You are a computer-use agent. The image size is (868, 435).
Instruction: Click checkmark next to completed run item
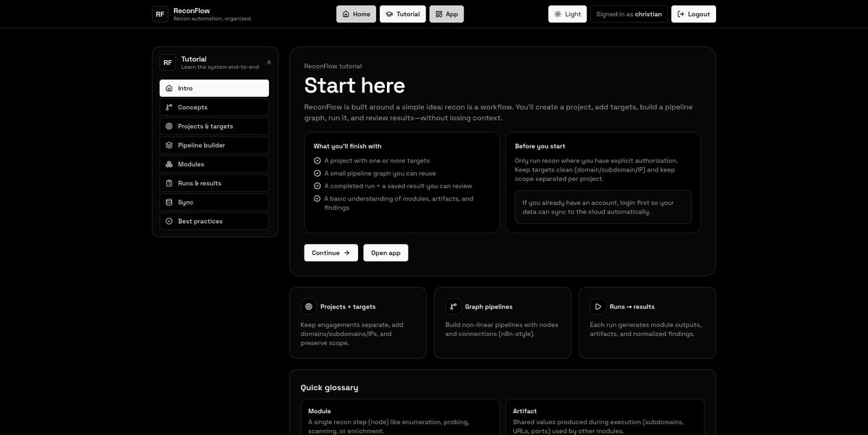tap(317, 186)
